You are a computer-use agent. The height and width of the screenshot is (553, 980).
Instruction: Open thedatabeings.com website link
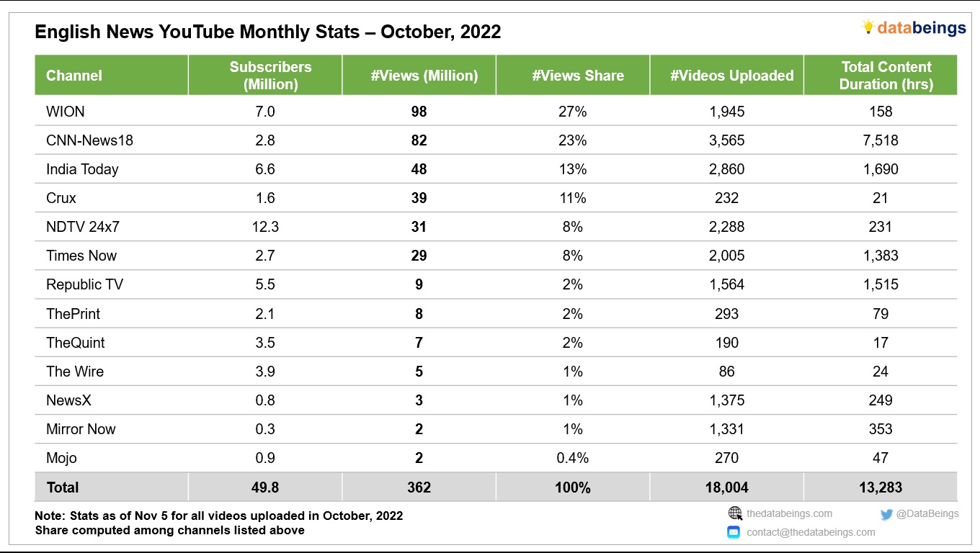point(789,513)
